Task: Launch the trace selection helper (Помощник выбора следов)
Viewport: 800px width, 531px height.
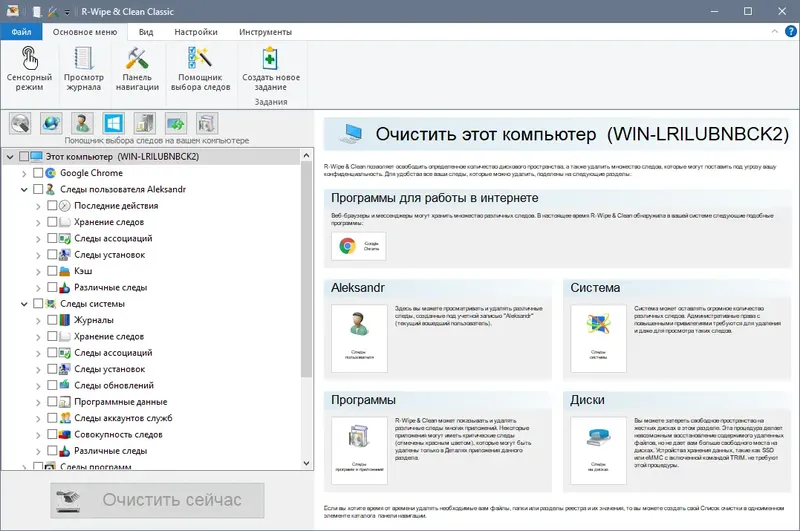Action: (x=200, y=69)
